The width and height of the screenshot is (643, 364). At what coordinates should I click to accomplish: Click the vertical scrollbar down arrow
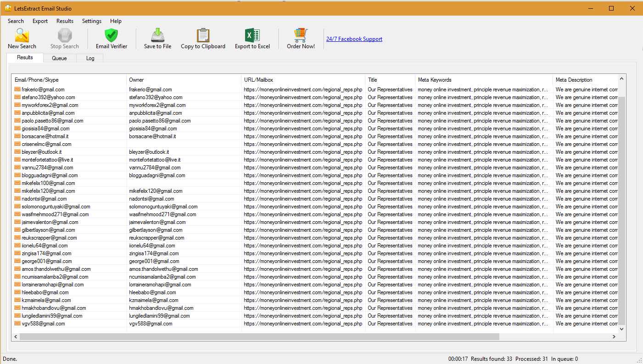(x=622, y=329)
